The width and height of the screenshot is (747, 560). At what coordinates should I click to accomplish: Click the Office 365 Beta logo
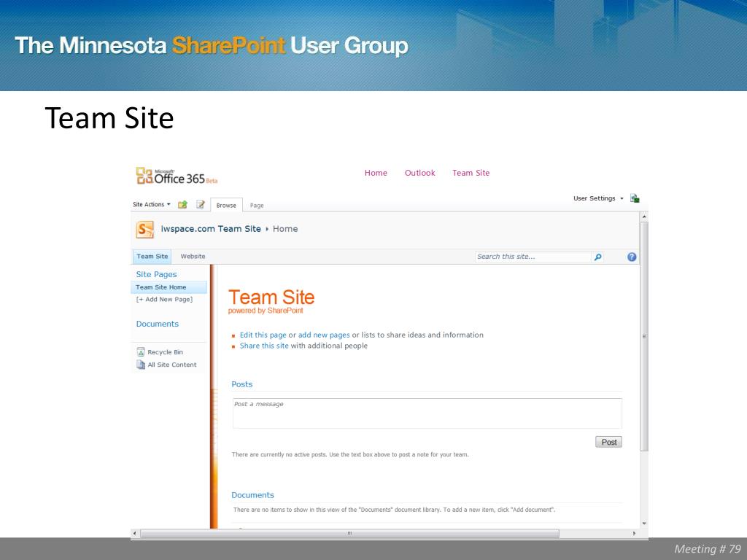click(x=177, y=176)
